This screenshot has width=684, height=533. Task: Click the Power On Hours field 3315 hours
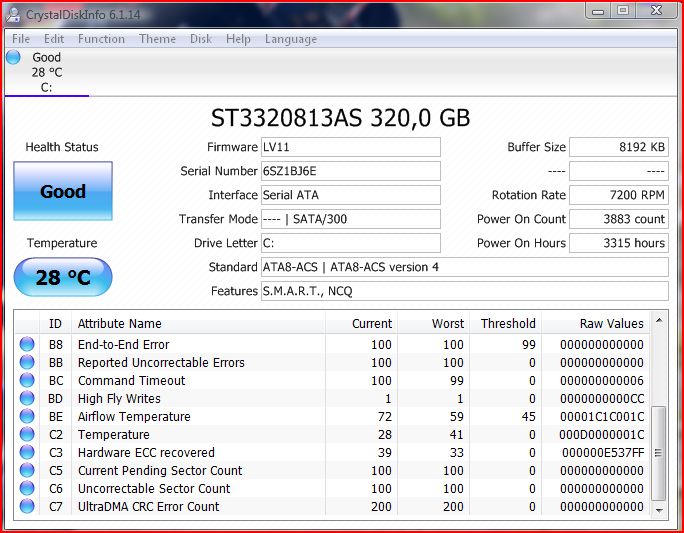tap(619, 243)
